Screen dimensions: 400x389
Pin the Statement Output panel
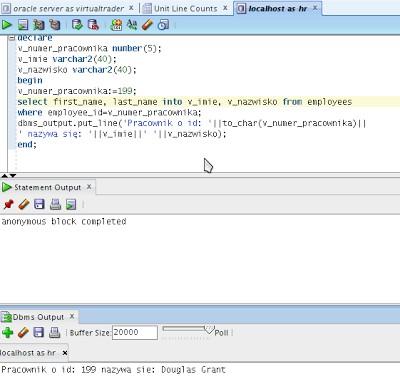[8, 204]
